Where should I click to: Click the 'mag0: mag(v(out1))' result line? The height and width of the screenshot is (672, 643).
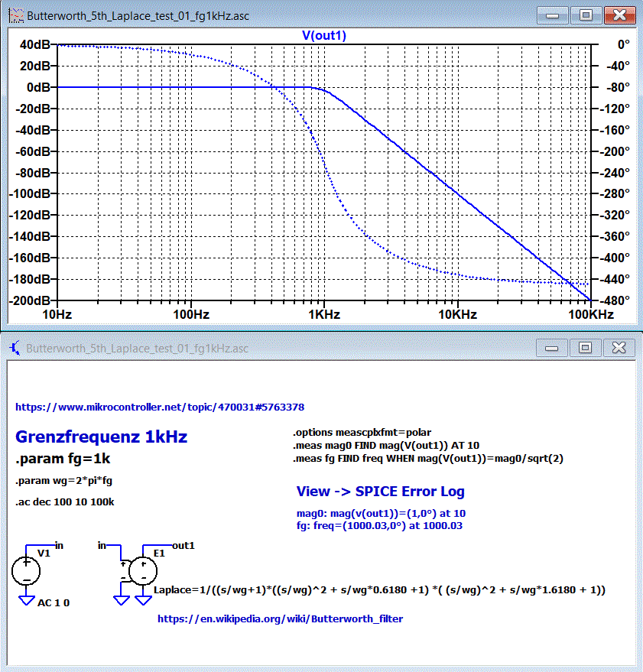(x=381, y=513)
